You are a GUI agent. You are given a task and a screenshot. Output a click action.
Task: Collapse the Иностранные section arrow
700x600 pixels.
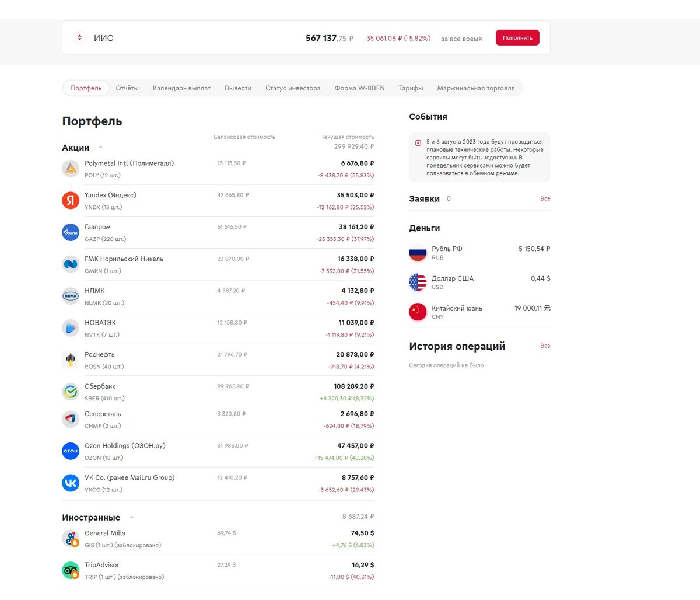131,518
